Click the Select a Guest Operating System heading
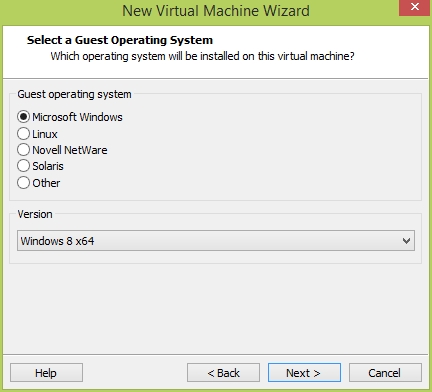The image size is (432, 392). (120, 40)
